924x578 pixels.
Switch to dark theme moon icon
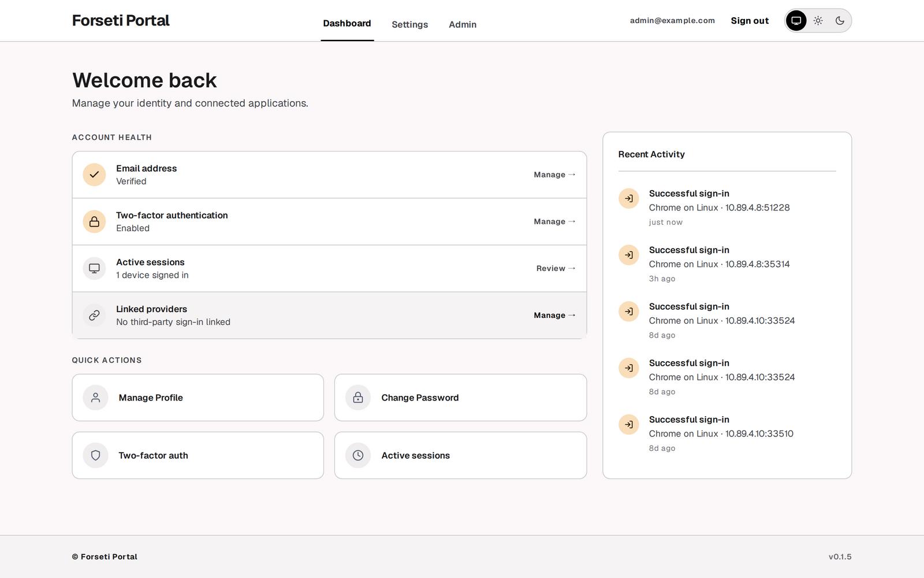[840, 21]
